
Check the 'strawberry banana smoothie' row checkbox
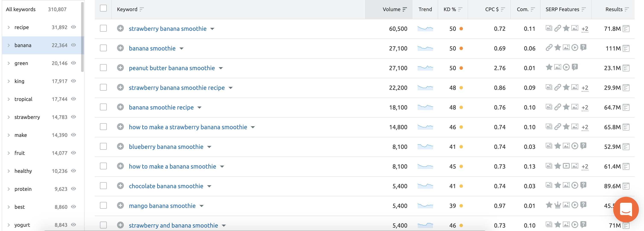pos(103,28)
